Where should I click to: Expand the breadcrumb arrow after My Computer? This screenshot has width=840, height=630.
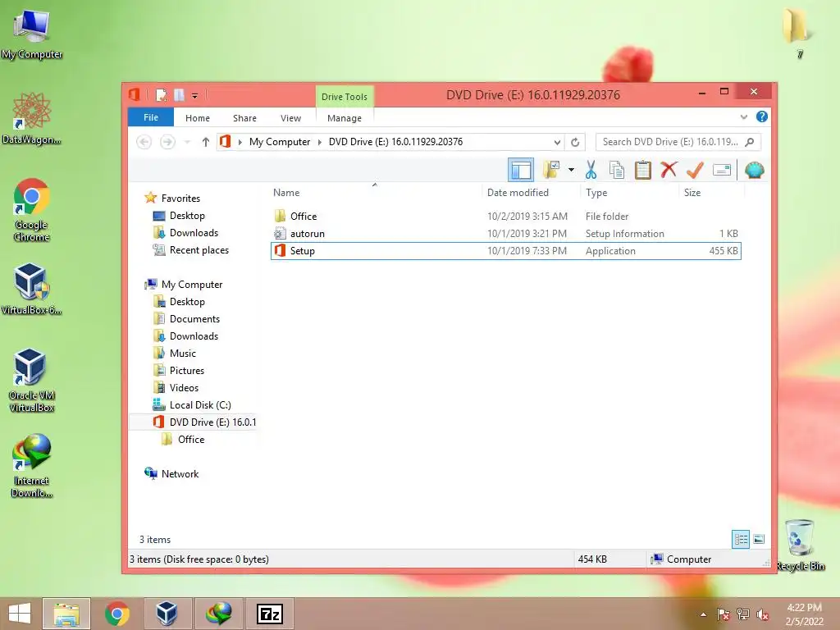[x=319, y=142]
